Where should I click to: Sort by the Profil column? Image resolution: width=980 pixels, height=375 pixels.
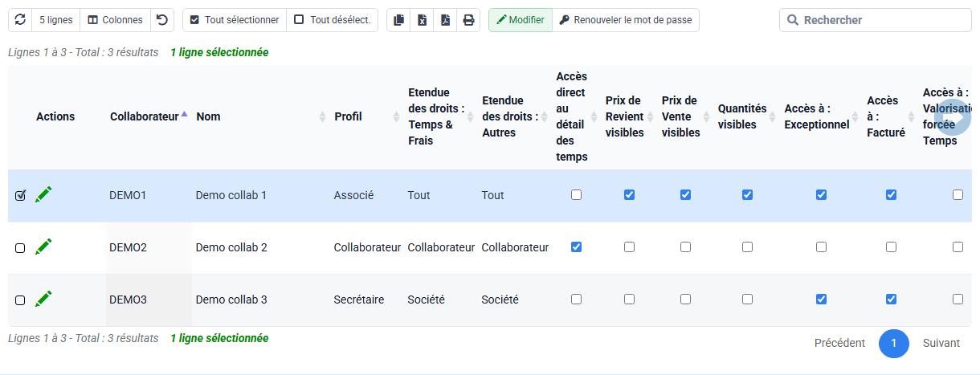[367, 116]
